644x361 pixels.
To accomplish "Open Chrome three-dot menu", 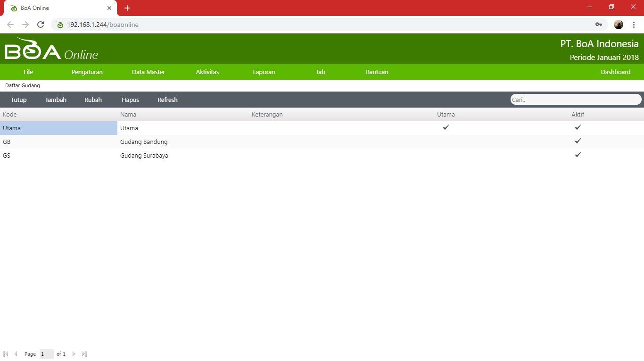I will 634,25.
